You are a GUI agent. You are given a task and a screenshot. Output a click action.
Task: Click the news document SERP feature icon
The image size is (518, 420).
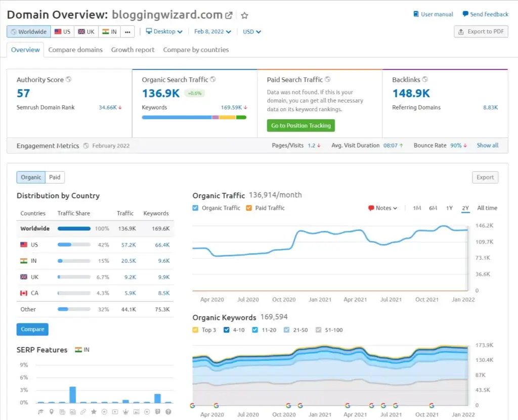click(x=62, y=412)
